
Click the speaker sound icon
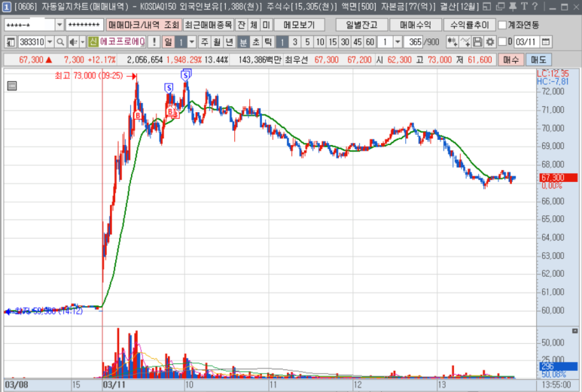pyautogui.click(x=72, y=42)
